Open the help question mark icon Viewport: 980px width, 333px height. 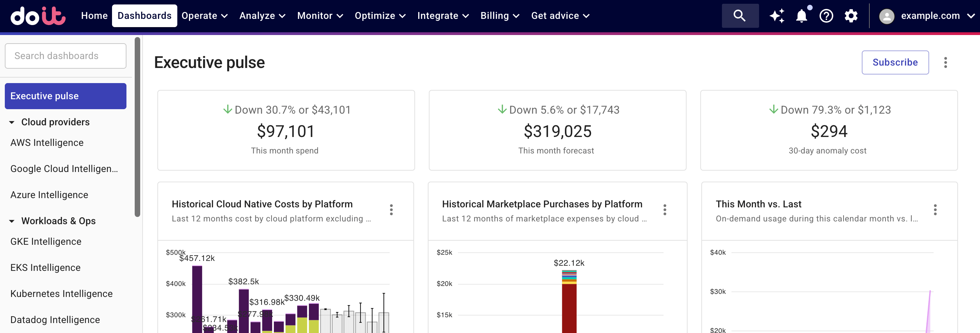(826, 15)
